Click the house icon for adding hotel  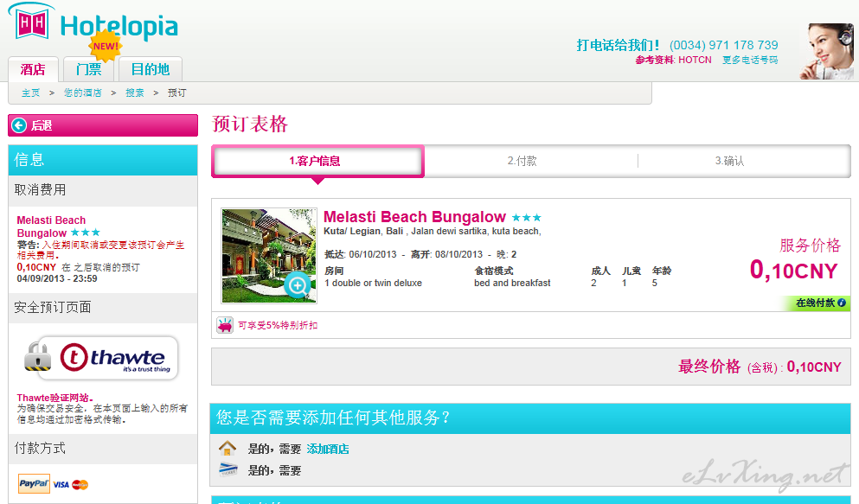coord(228,449)
